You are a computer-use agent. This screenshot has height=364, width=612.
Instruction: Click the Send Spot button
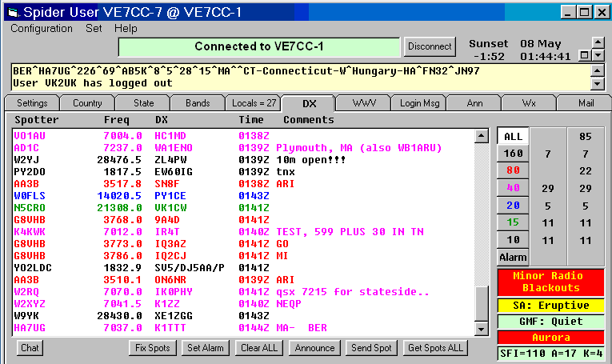372,348
